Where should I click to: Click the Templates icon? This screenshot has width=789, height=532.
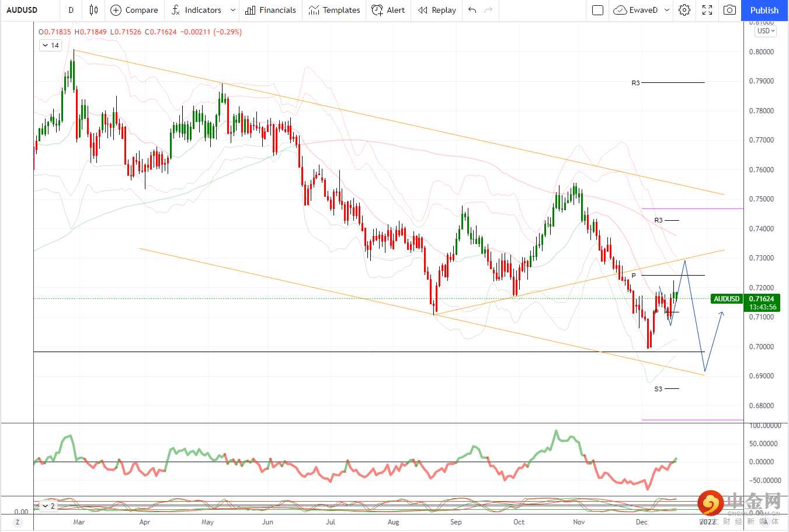tap(314, 10)
